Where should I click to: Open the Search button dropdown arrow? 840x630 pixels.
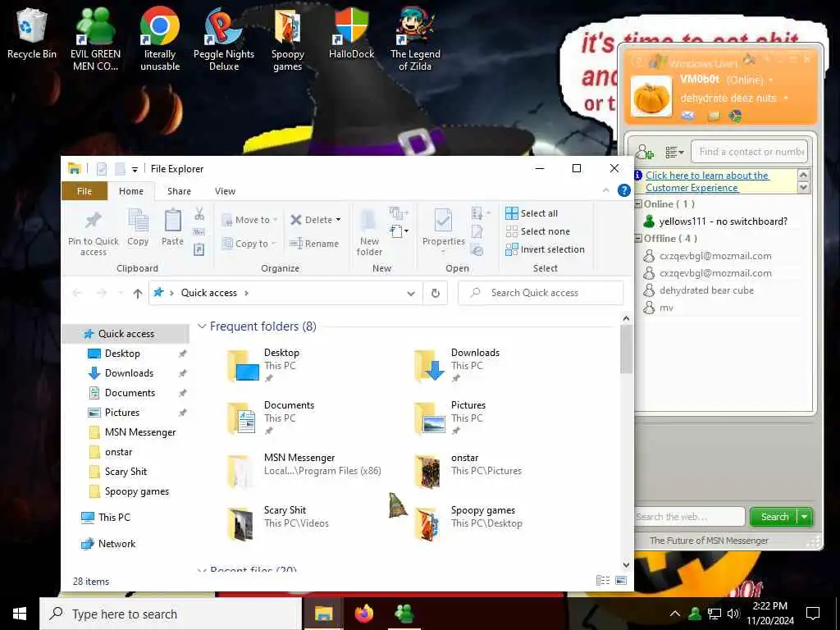click(805, 517)
